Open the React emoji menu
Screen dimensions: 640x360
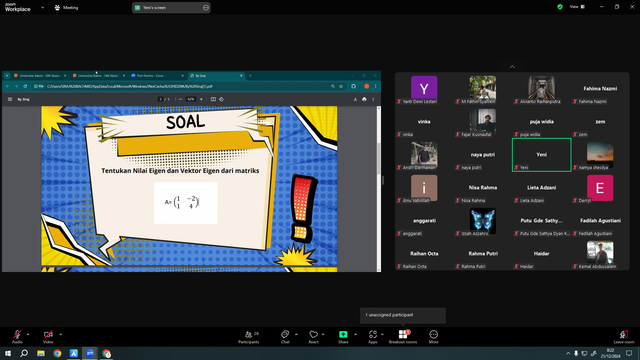[x=313, y=337]
